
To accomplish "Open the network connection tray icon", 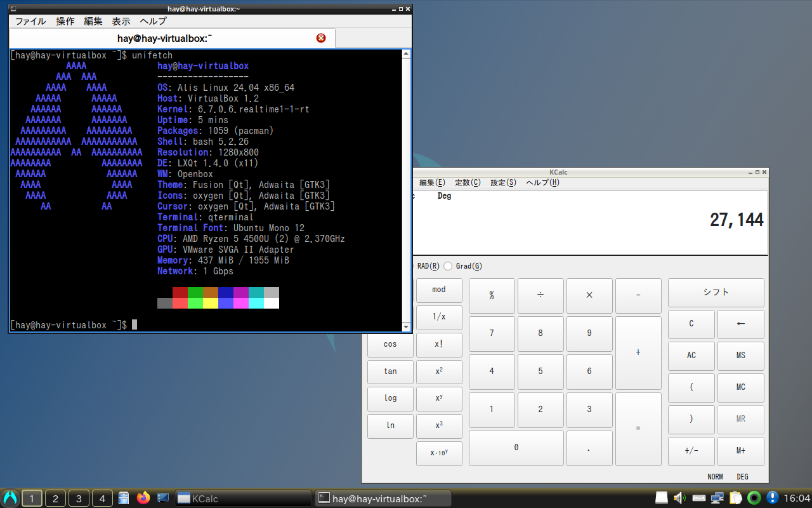I will click(x=717, y=498).
